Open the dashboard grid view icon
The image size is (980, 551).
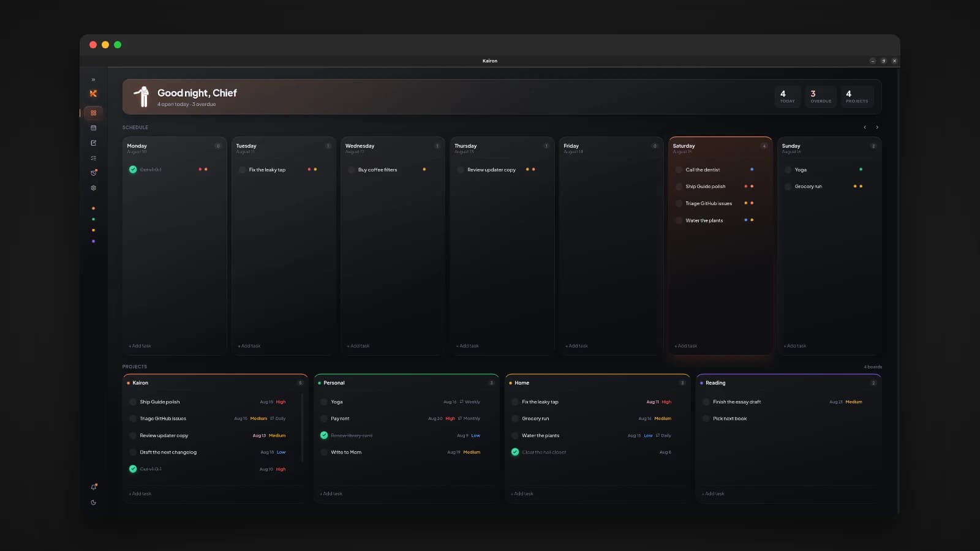[x=93, y=113]
